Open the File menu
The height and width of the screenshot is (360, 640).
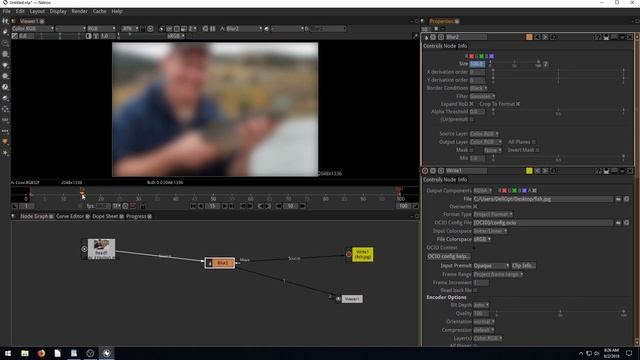pos(7,11)
